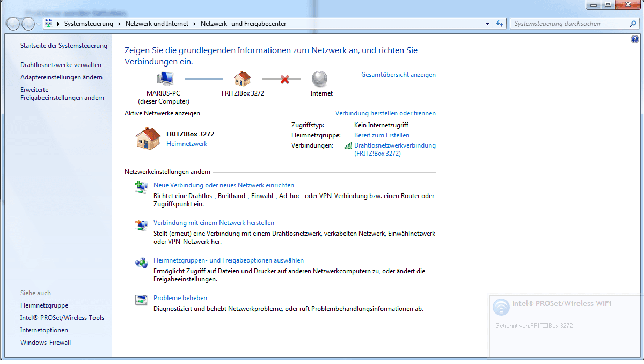The height and width of the screenshot is (364, 644).
Task: Expand the arrow after Systemsteuerung breadcrumb
Action: coord(119,24)
